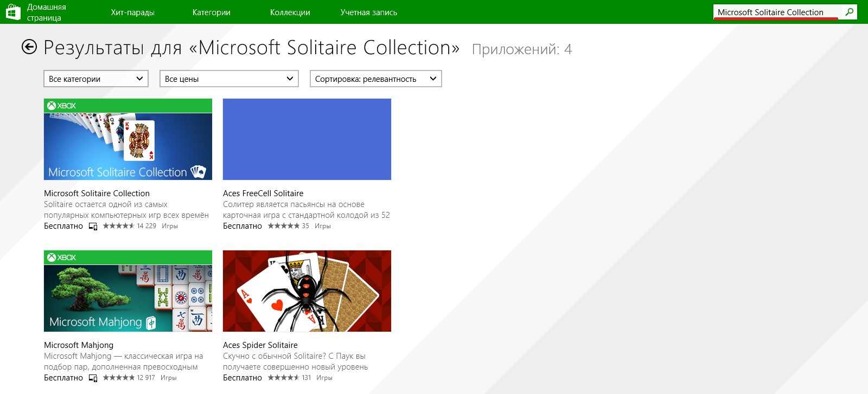Click device icon beside Microsoft Mahjong price

pyautogui.click(x=93, y=378)
